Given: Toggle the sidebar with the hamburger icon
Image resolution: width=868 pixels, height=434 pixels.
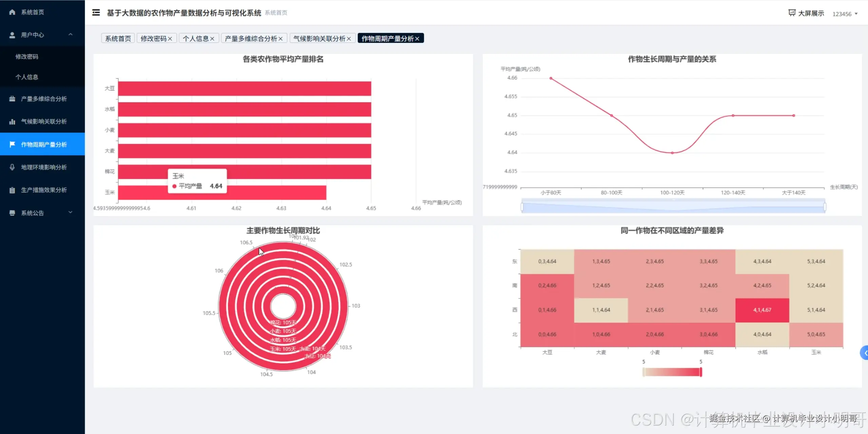Looking at the screenshot, I should point(96,12).
